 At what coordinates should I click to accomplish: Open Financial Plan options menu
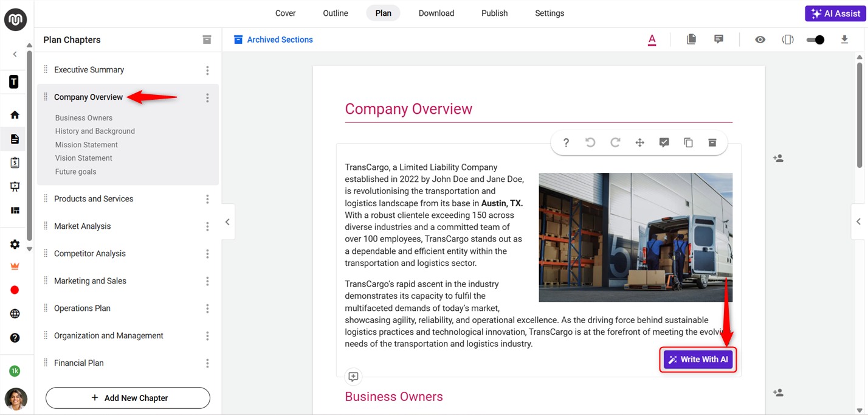[207, 363]
